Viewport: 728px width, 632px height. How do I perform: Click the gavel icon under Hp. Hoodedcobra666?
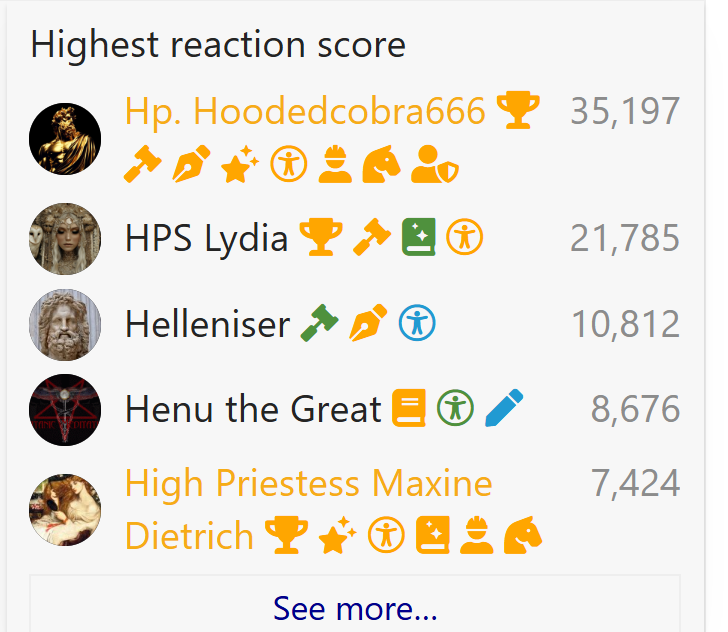(x=143, y=164)
